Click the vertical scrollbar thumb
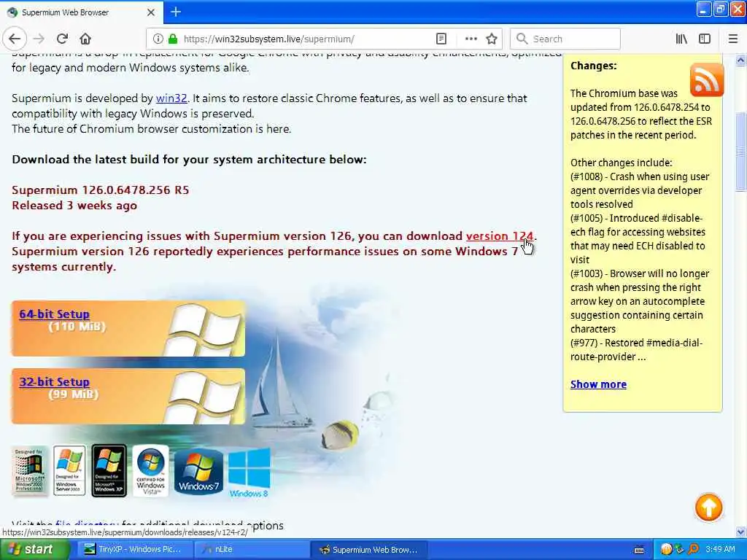 (x=741, y=152)
